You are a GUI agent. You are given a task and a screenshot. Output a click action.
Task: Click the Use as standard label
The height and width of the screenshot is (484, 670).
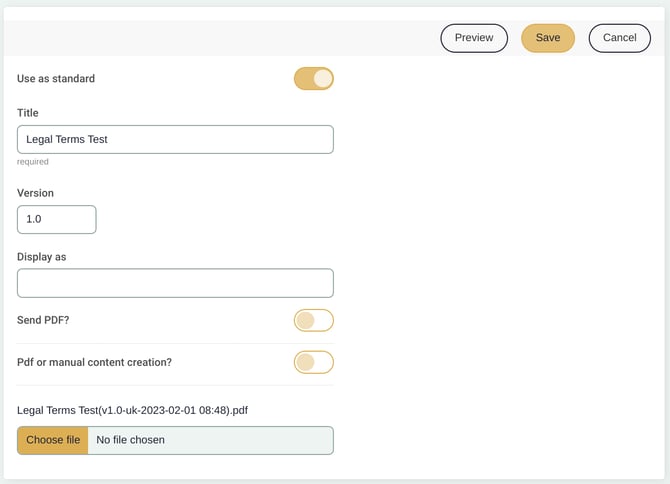(x=56, y=78)
